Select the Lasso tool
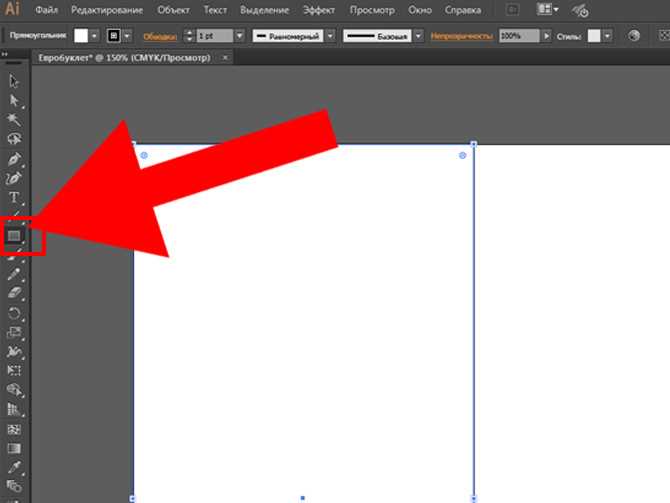The image size is (670, 503). click(x=14, y=139)
